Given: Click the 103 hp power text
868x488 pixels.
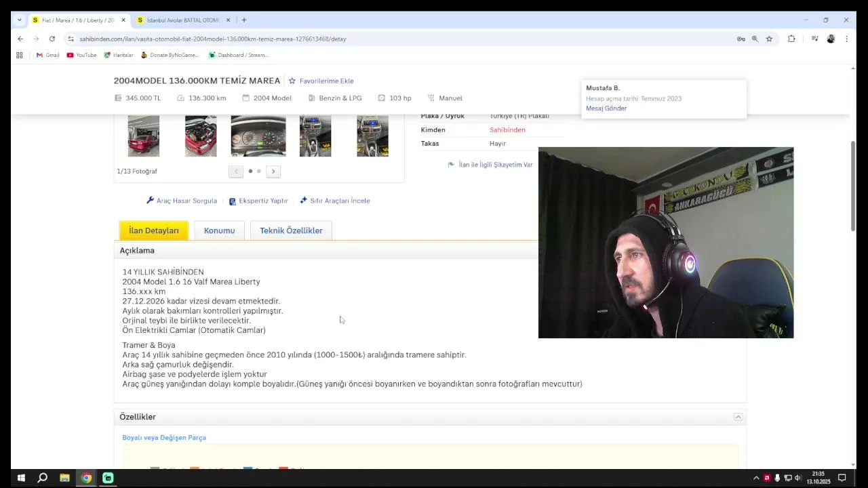Looking at the screenshot, I should 400,98.
